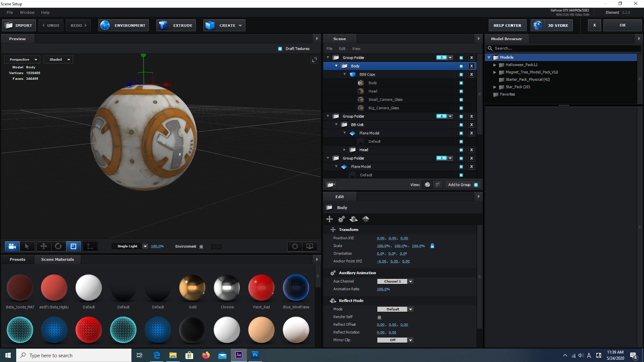The image size is (644, 362).
Task: Switch to the Presets tab
Action: [17, 259]
